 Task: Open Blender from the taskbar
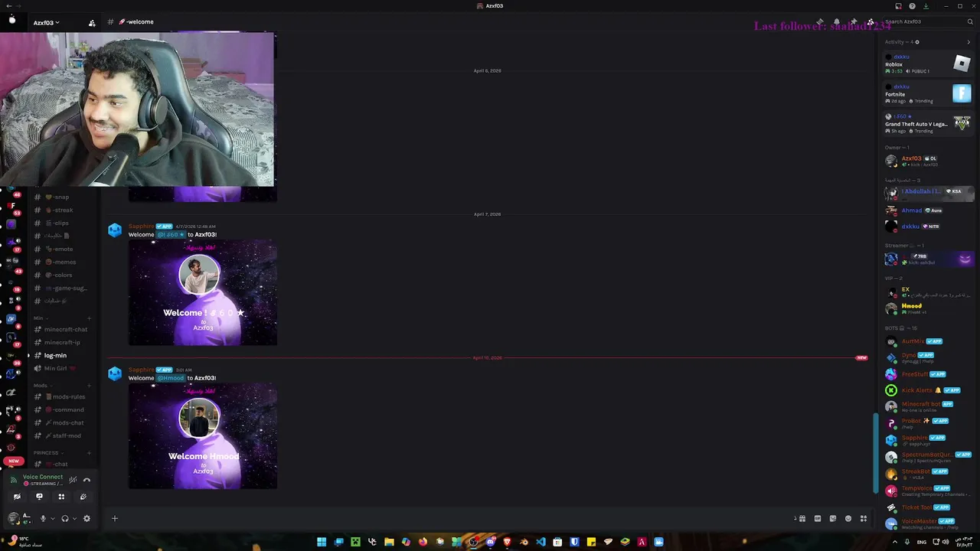coord(524,542)
